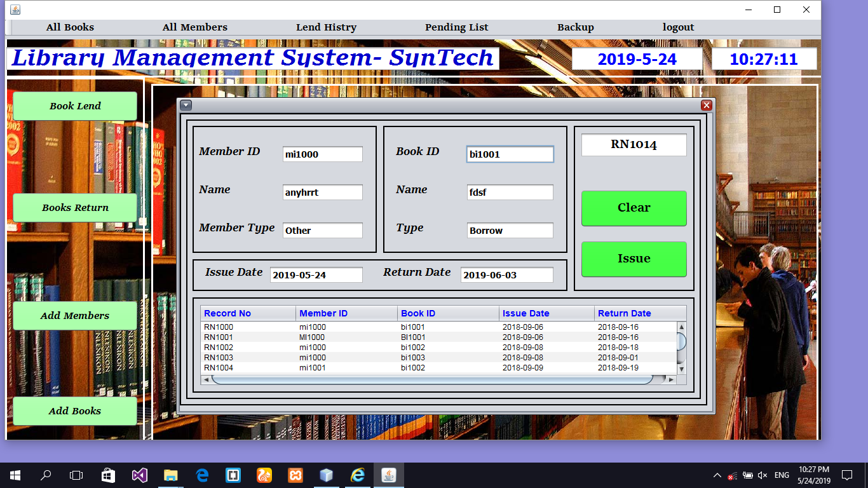Open the All Books menu
Viewport: 868px width, 488px height.
[x=70, y=27]
